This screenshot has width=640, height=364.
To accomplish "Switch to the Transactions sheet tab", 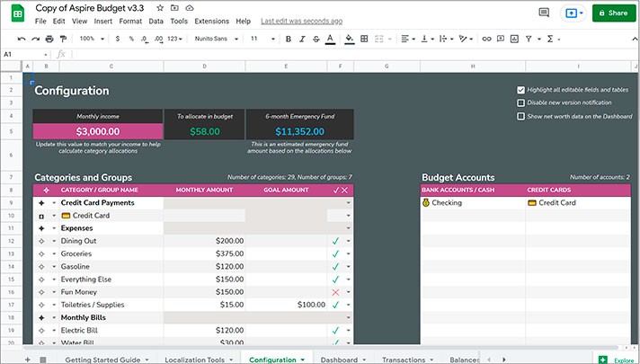I will (404, 360).
